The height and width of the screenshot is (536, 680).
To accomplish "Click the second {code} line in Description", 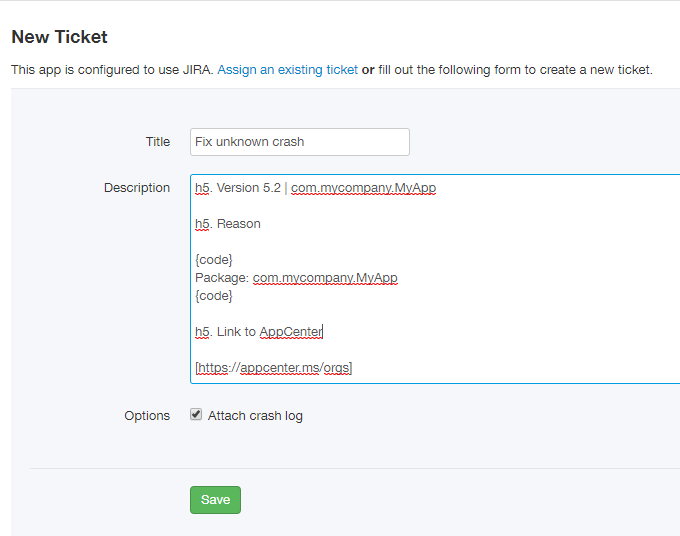I will (214, 296).
